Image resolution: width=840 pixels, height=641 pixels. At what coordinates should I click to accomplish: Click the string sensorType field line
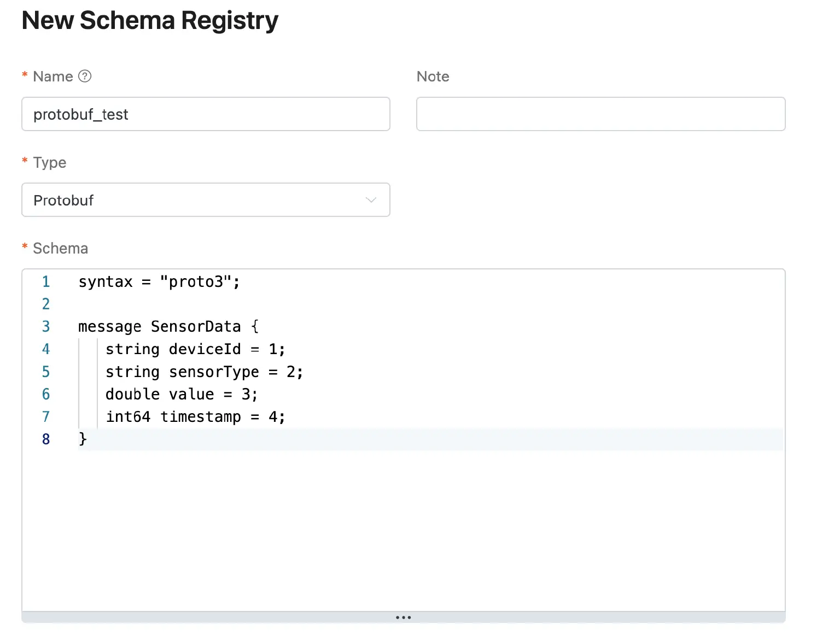[205, 372]
